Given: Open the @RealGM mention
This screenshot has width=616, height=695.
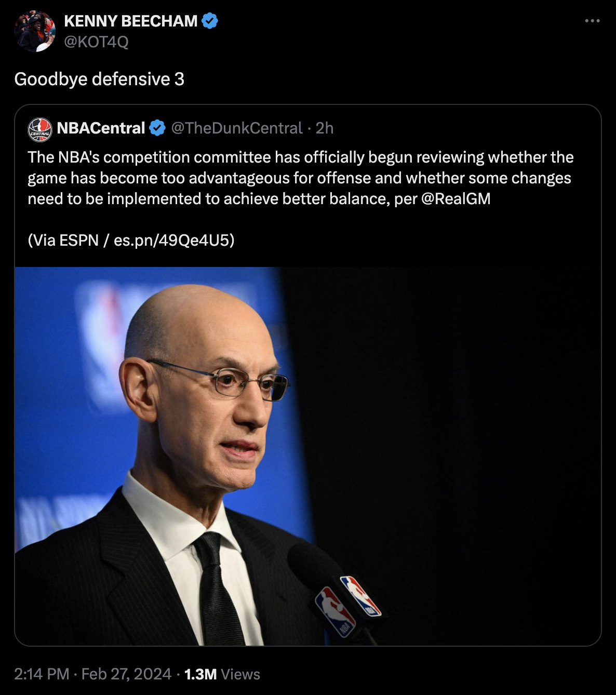Looking at the screenshot, I should click(x=456, y=198).
